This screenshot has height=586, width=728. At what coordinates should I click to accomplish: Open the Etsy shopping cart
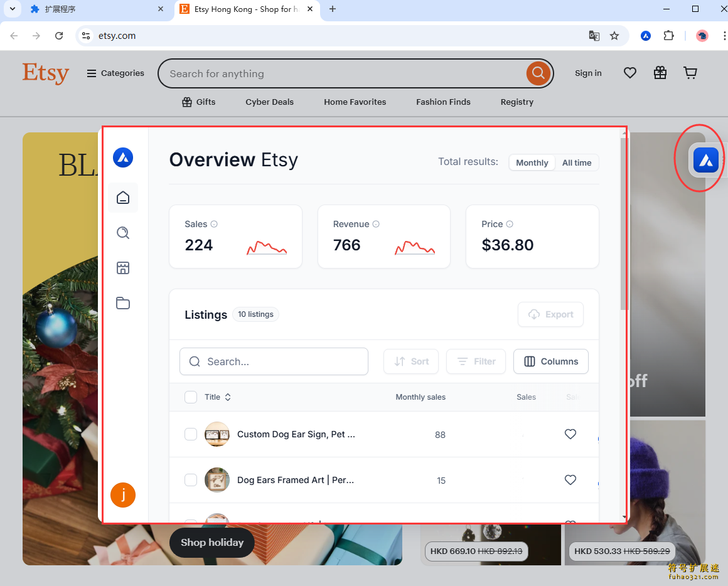pos(690,73)
